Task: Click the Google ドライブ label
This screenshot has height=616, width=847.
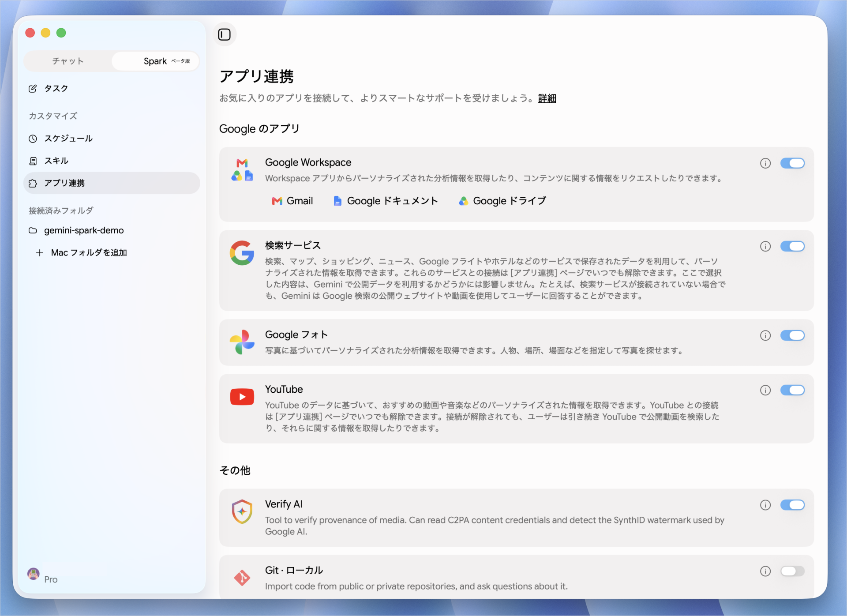Action: (510, 201)
